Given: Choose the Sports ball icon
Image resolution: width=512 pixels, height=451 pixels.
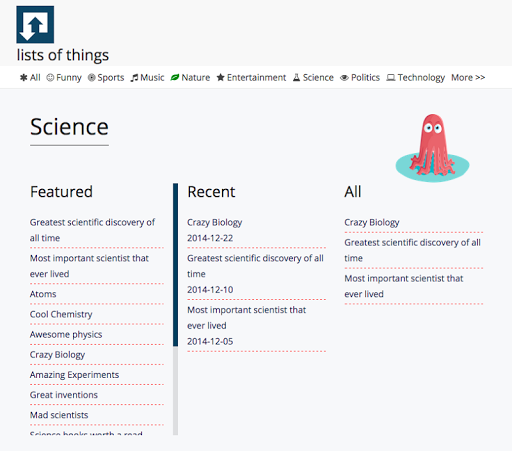Looking at the screenshot, I should [x=91, y=78].
